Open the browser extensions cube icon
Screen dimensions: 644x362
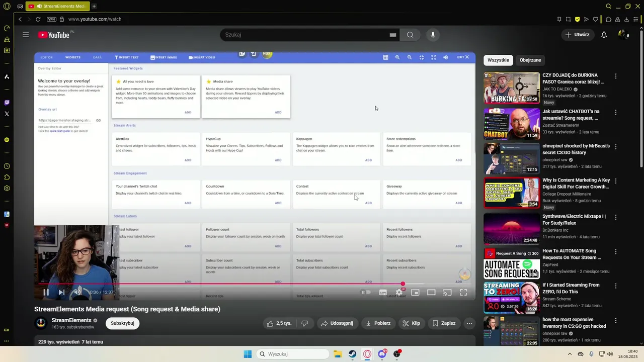coord(608,19)
